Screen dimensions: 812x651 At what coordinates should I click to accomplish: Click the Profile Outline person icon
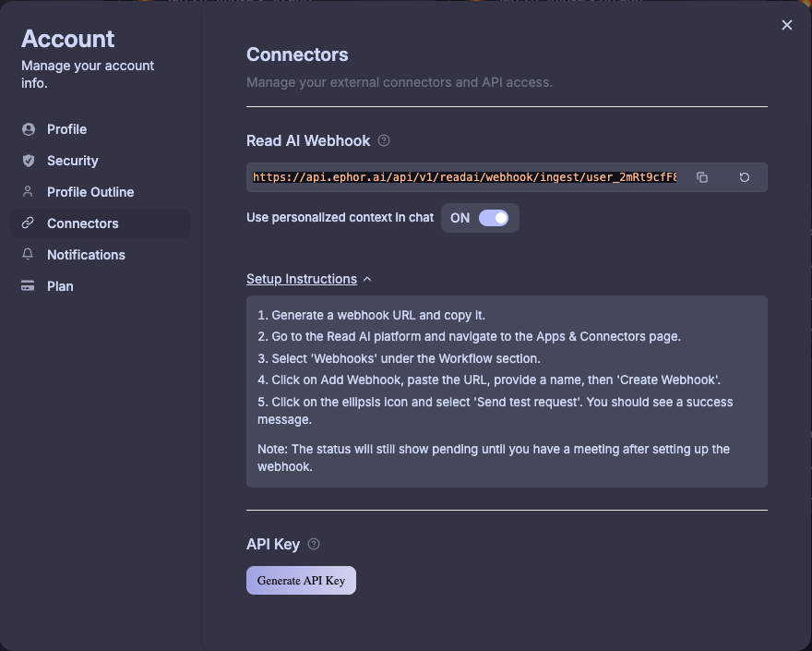29,192
